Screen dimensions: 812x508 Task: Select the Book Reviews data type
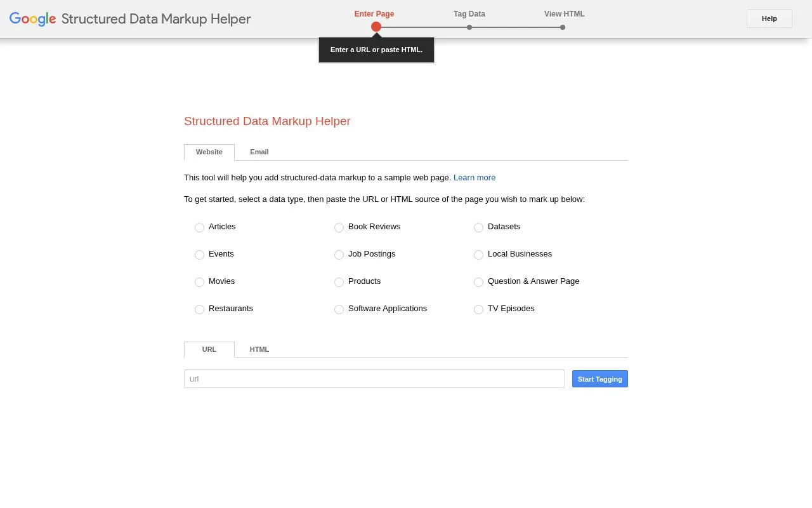tap(339, 227)
